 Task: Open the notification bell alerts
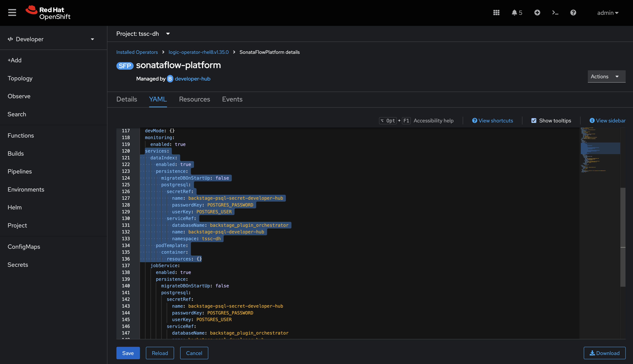coord(514,12)
